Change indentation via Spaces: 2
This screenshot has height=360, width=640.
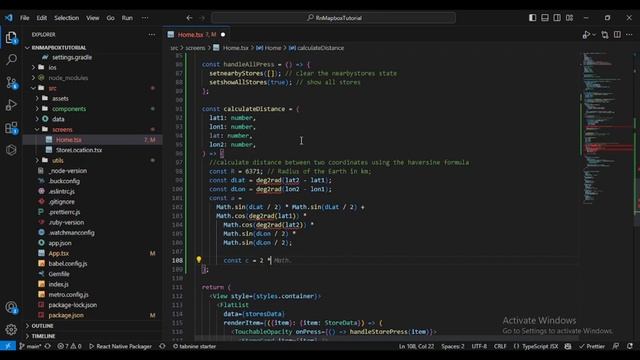pyautogui.click(x=453, y=346)
